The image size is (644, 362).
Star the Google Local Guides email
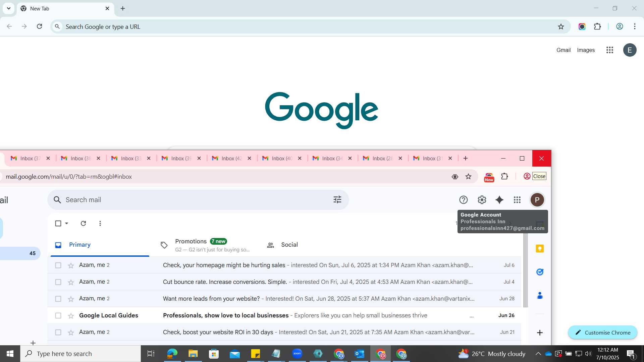pos(71,316)
